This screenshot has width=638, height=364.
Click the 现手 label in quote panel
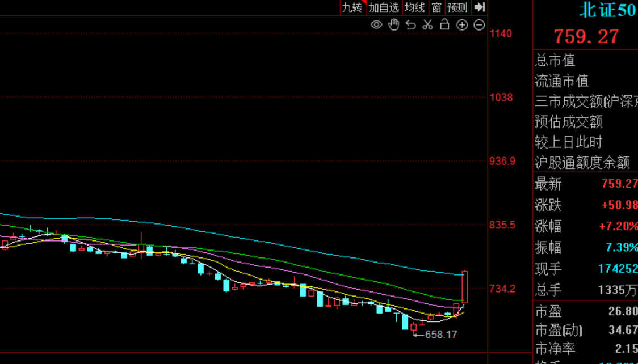coord(548,269)
